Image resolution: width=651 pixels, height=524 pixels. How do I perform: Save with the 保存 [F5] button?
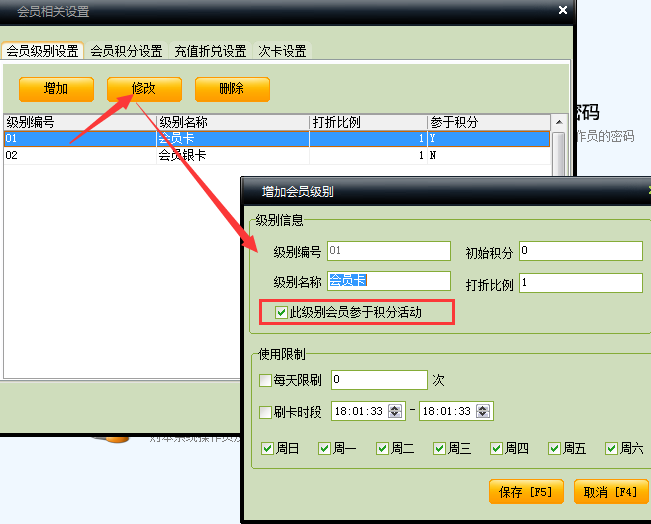pos(526,492)
